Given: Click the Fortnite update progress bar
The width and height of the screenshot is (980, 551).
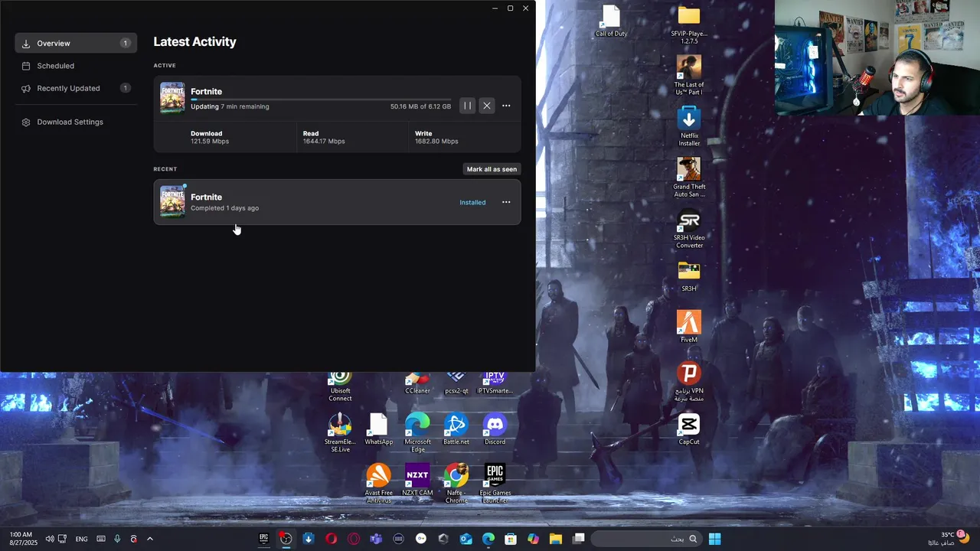Looking at the screenshot, I should 321,99.
